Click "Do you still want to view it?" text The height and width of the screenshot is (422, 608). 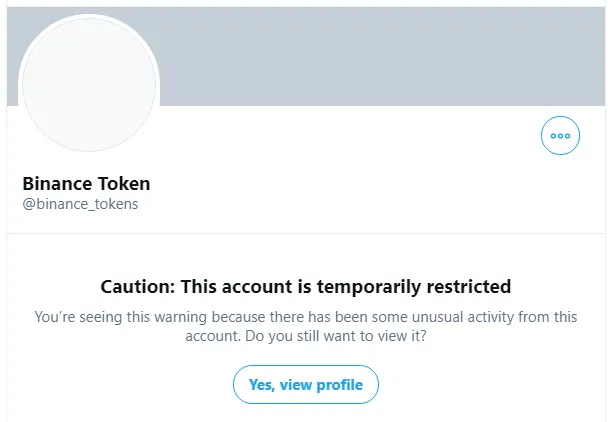point(336,336)
